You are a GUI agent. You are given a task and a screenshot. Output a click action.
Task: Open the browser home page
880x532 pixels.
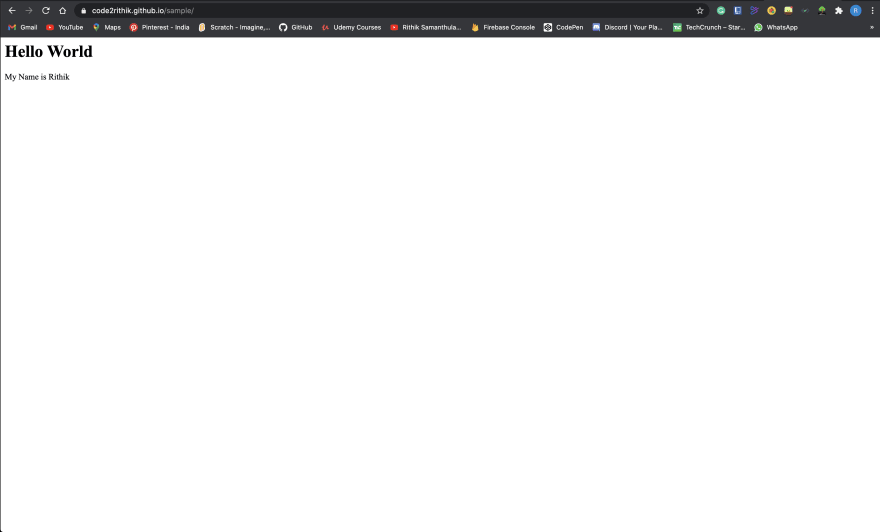click(62, 11)
